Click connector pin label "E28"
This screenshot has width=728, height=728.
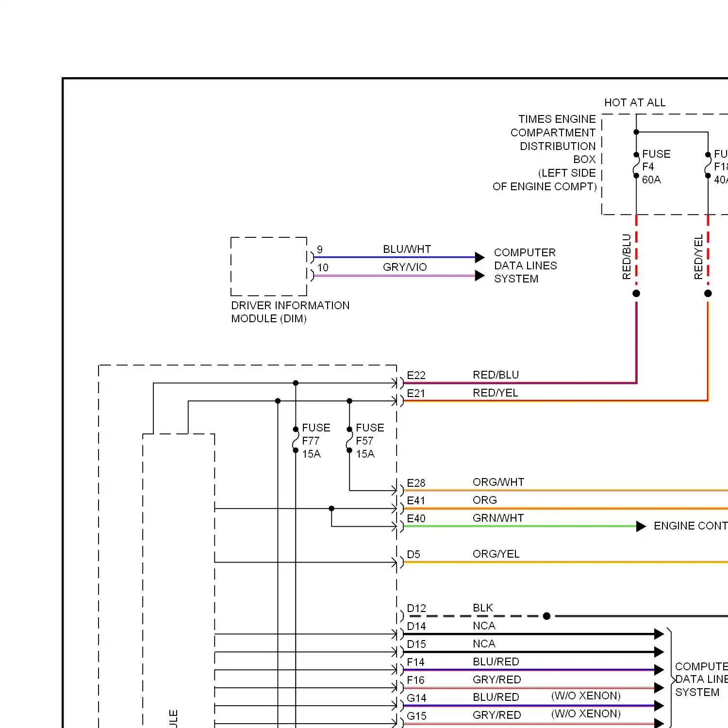tap(416, 483)
